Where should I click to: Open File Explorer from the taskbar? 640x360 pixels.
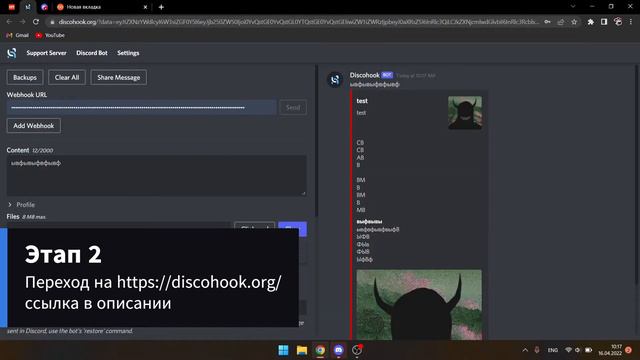click(x=302, y=350)
